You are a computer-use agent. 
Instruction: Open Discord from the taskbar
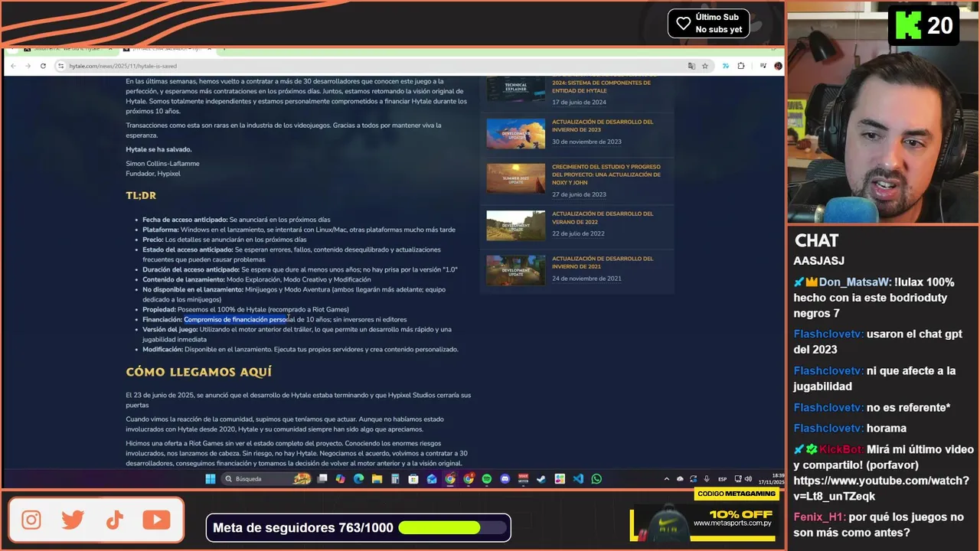pos(505,479)
